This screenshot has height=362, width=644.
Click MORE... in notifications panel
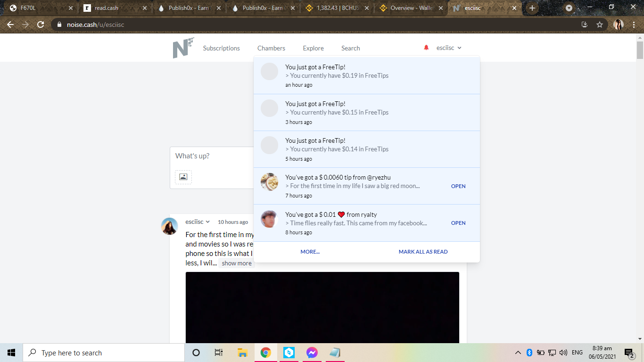[x=310, y=252]
